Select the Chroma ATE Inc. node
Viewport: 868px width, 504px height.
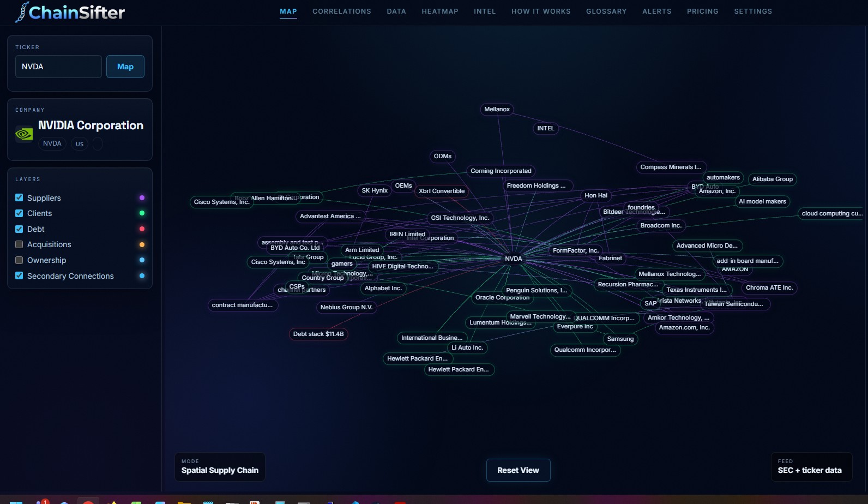[x=769, y=287]
